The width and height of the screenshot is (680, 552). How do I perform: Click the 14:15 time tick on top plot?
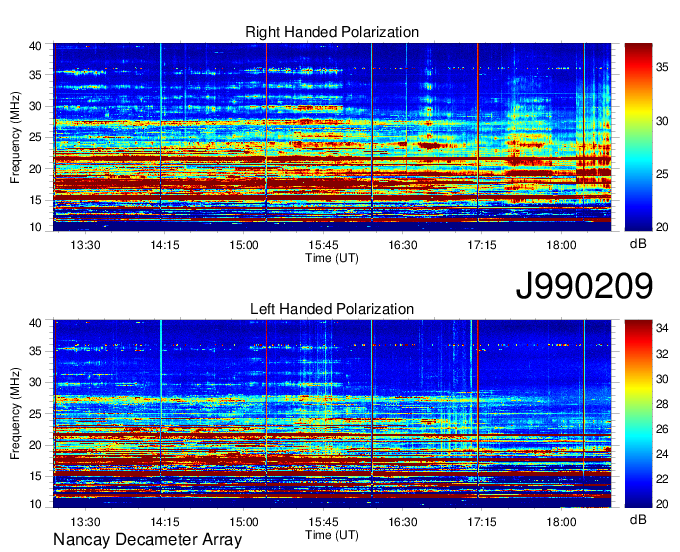(x=165, y=245)
